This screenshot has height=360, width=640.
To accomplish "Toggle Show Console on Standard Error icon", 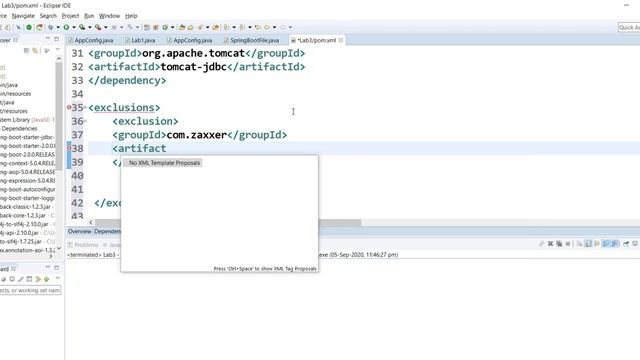I will coord(615,244).
